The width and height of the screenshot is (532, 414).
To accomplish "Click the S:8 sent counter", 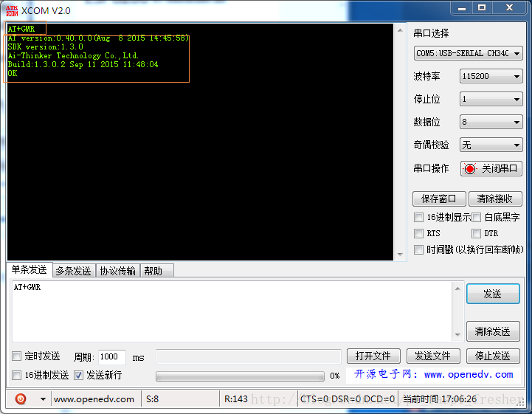I will click(152, 399).
